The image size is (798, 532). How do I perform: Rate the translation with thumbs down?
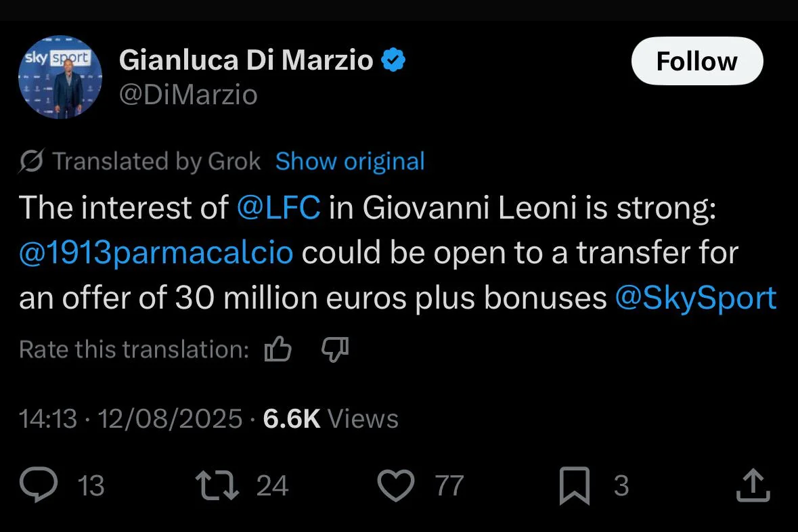click(335, 349)
